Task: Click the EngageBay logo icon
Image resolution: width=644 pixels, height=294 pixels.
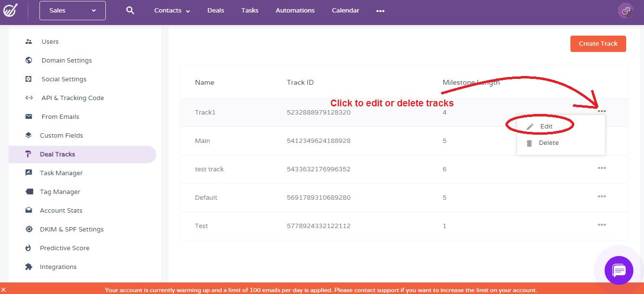Action: click(x=11, y=11)
